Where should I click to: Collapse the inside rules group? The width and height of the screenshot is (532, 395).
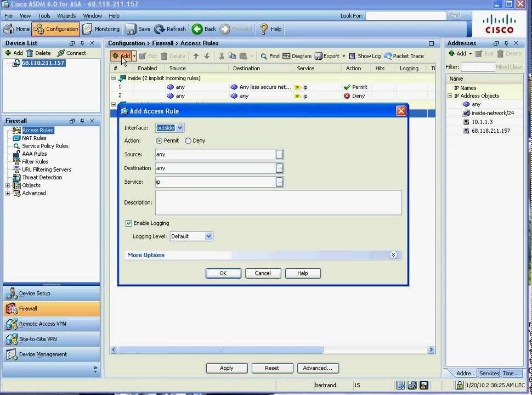[x=114, y=78]
